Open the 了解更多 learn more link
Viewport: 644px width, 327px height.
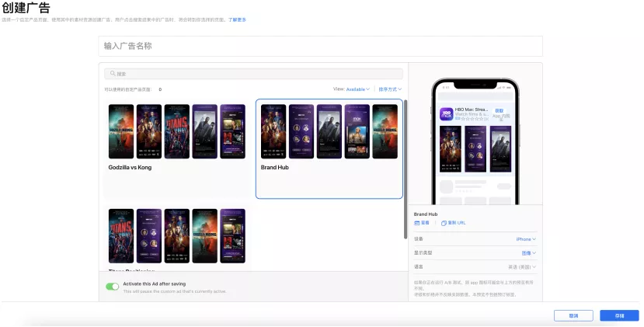(x=237, y=19)
